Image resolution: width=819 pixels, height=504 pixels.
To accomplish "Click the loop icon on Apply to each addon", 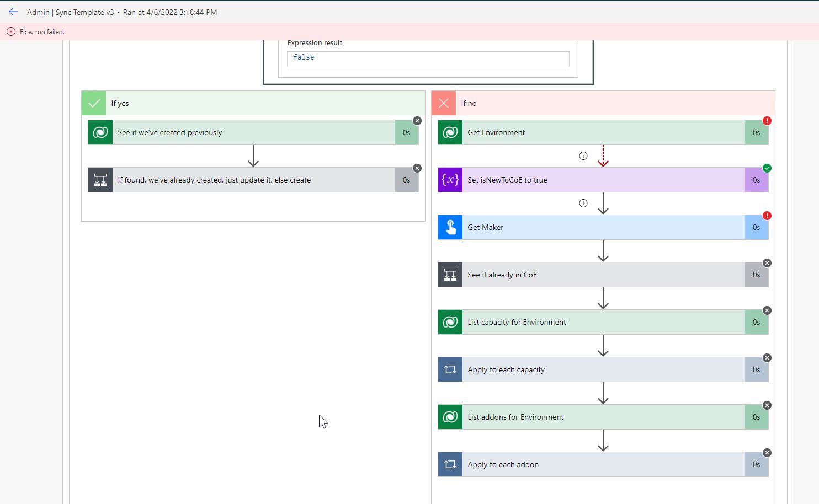I will point(450,464).
